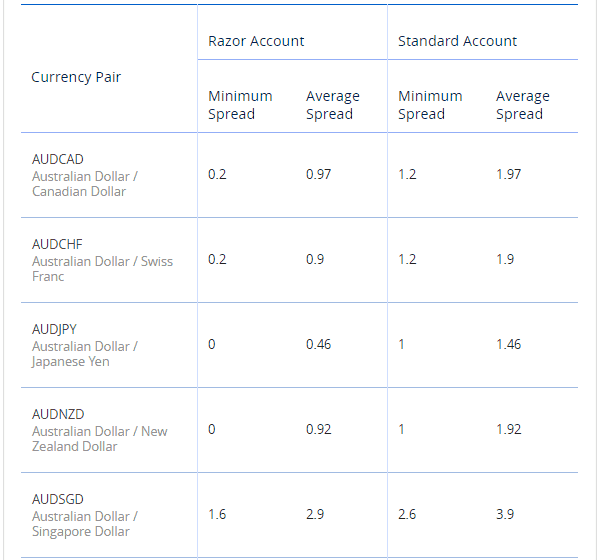Click AUDJPY Standard minimum spread 1
603x560 pixels.
[401, 345]
